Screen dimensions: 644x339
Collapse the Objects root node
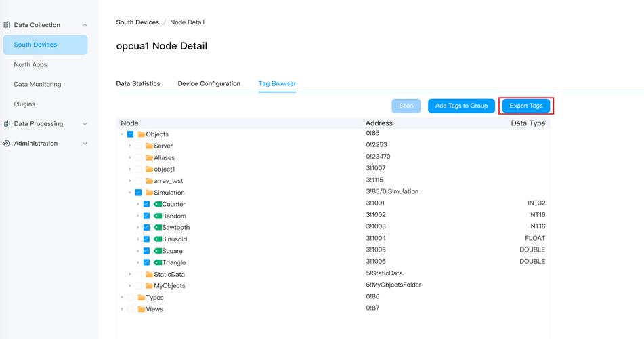(122, 134)
